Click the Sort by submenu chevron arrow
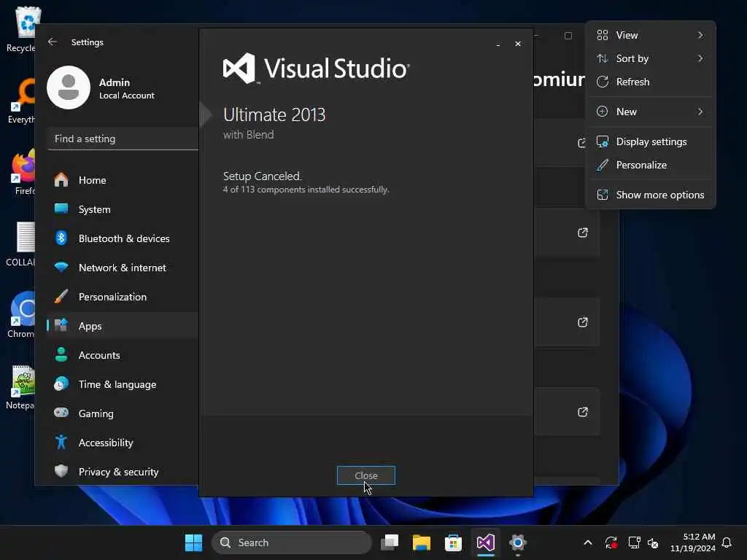 [700, 58]
